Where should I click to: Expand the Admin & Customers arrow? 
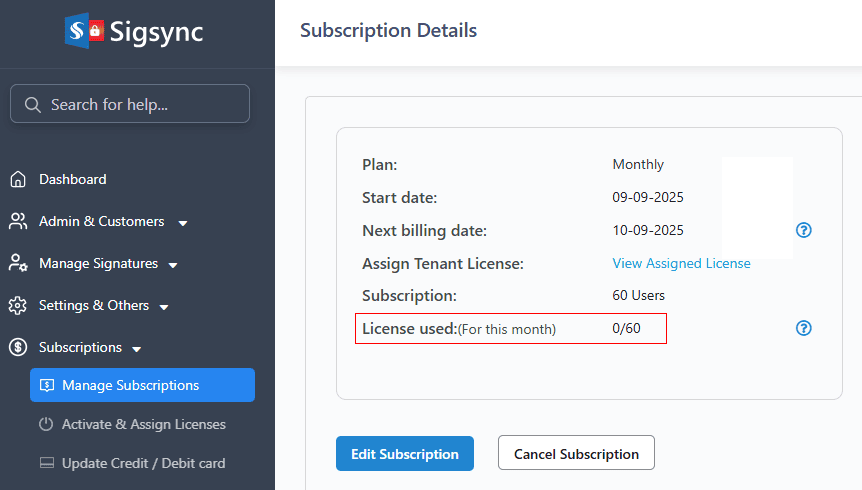point(183,223)
